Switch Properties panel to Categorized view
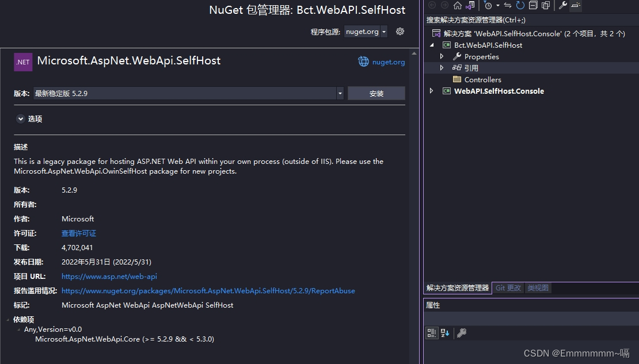 (x=432, y=332)
